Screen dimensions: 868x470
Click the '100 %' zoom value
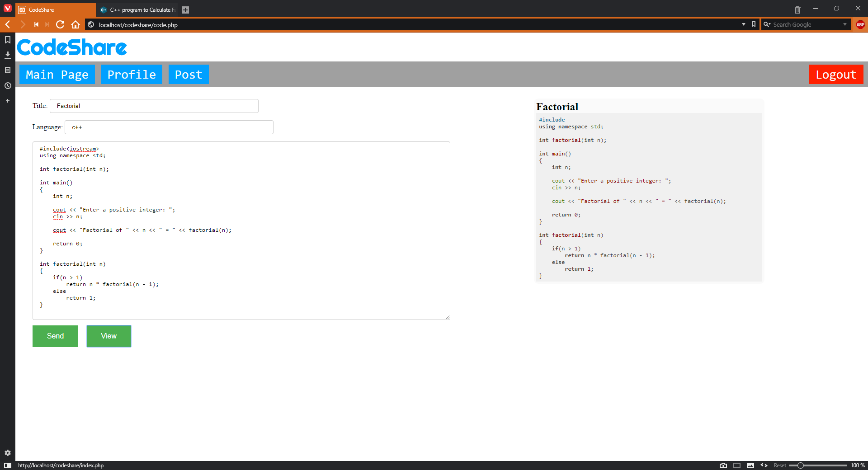(858, 465)
